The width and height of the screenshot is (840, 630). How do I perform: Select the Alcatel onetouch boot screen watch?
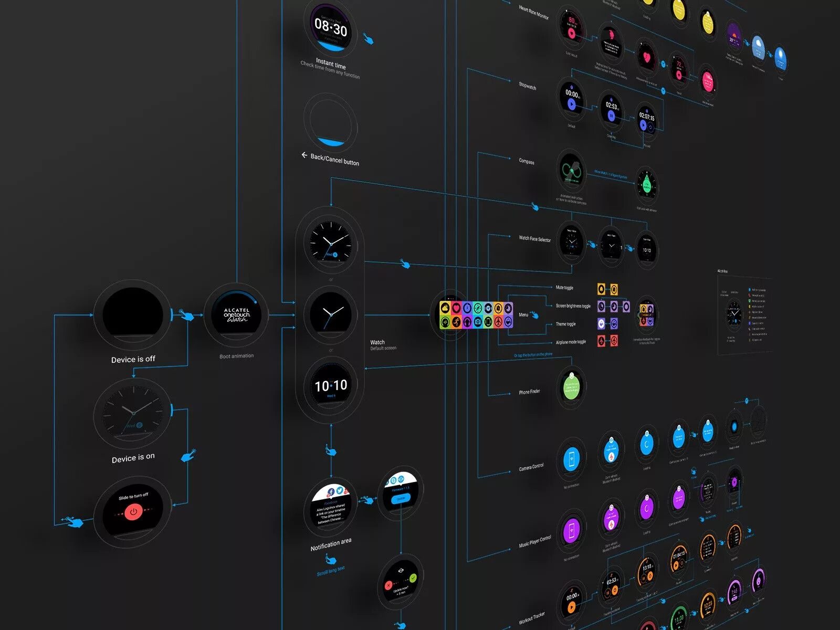point(236,315)
